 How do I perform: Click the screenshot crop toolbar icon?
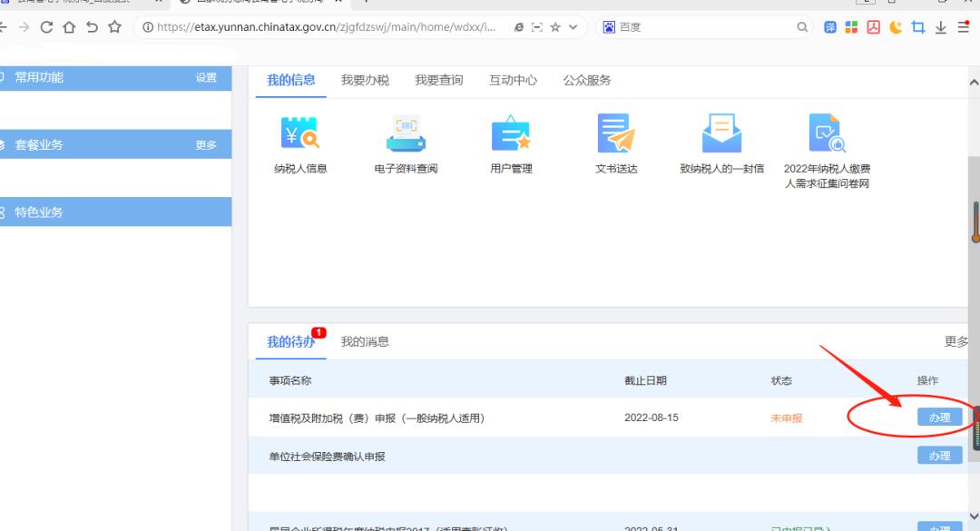917,27
